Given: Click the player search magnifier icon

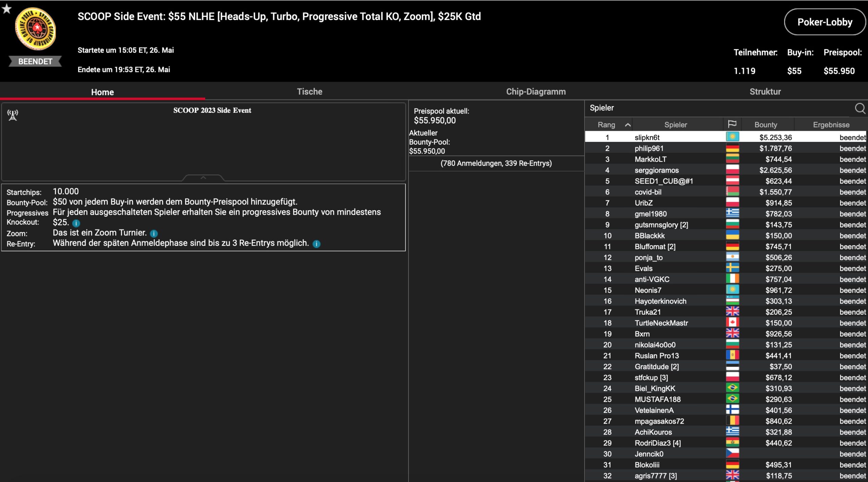Looking at the screenshot, I should pyautogui.click(x=860, y=108).
